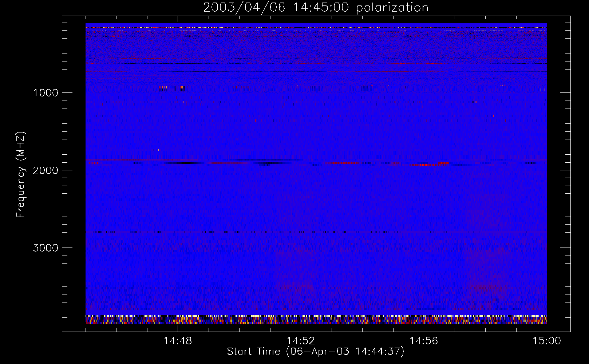Click the '14:52' time axis label
This screenshot has width=589, height=364.
(x=301, y=341)
